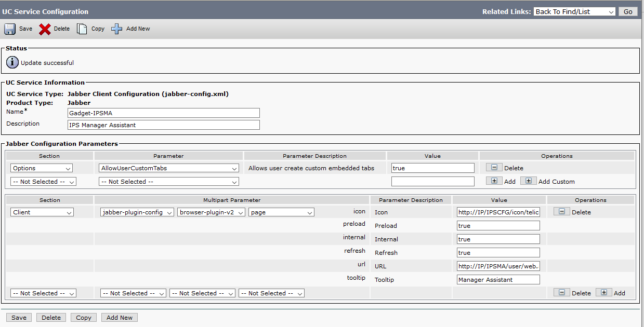The image size is (644, 327).
Task: Click the Copy document icon
Action: click(82, 29)
